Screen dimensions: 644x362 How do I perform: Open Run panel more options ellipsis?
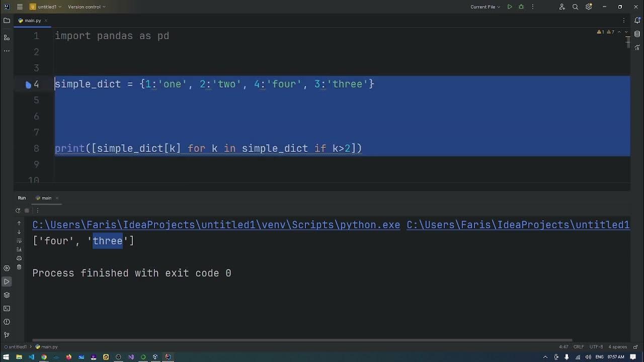[38, 211]
